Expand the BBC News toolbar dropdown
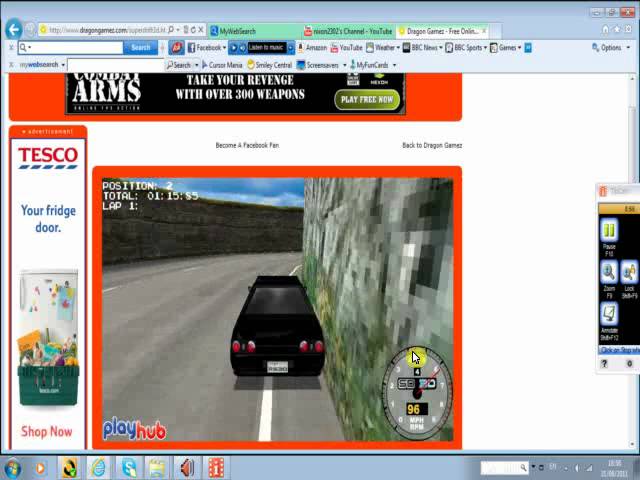This screenshot has width=640, height=480. (x=441, y=48)
